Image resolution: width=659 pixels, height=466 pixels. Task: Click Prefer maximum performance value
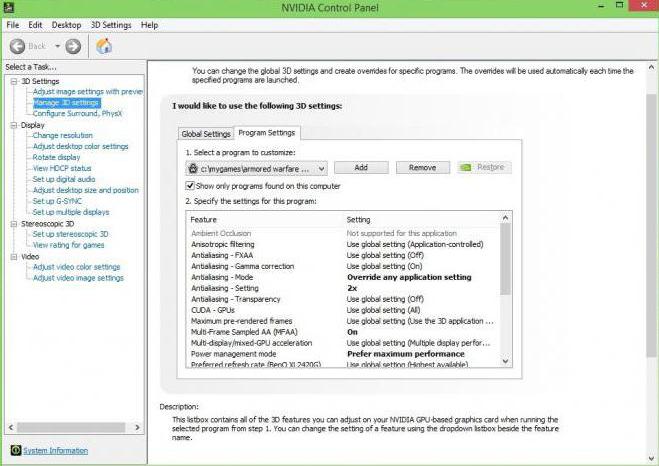pos(406,354)
